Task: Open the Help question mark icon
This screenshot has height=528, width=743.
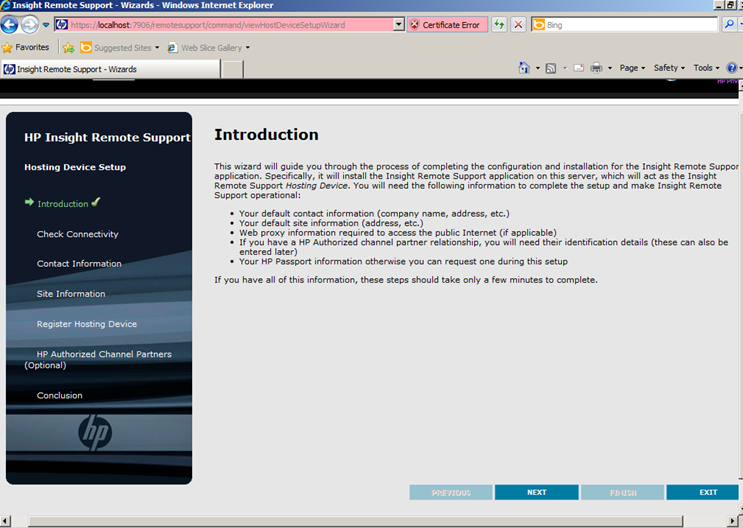Action: coord(732,68)
